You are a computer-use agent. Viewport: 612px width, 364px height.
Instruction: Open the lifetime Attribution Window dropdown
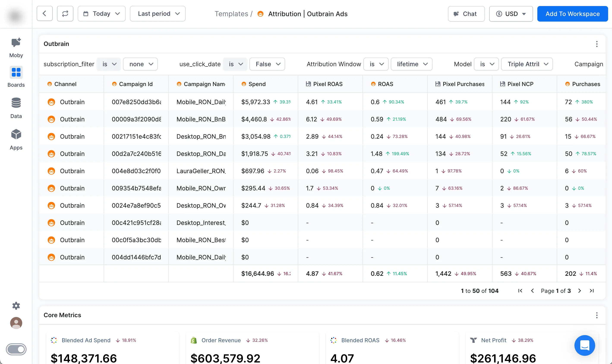[411, 64]
